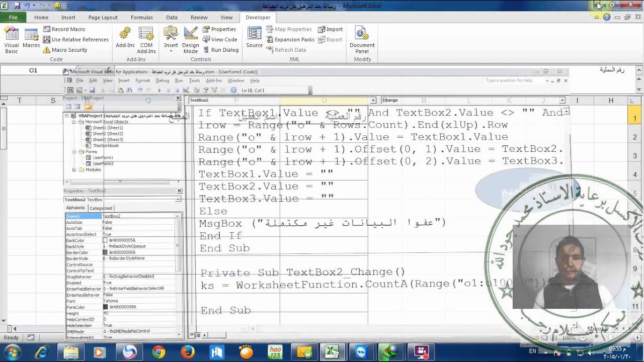644x362 pixels.
Task: Expand the Modules folder in Project tree
Action: tap(73, 170)
